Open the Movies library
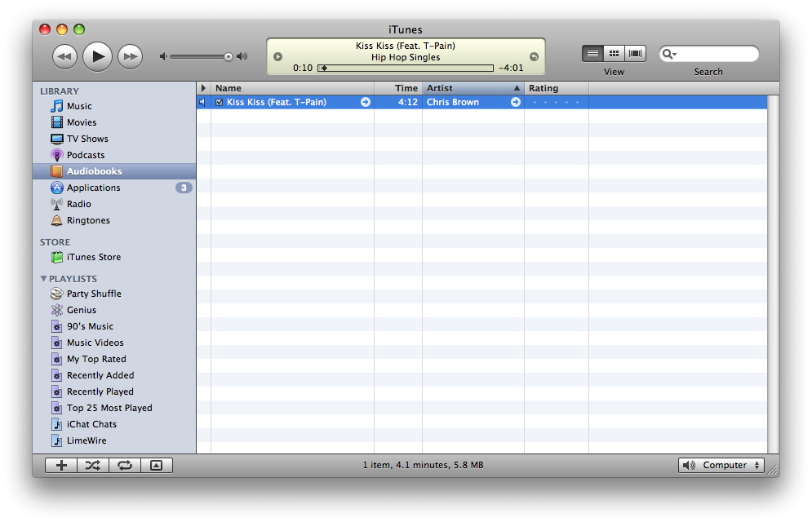 (x=82, y=122)
